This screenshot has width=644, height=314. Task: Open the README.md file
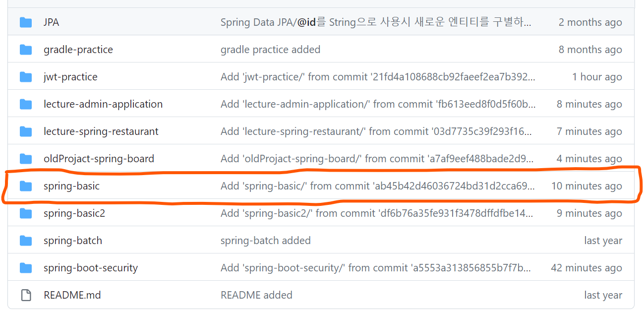72,295
